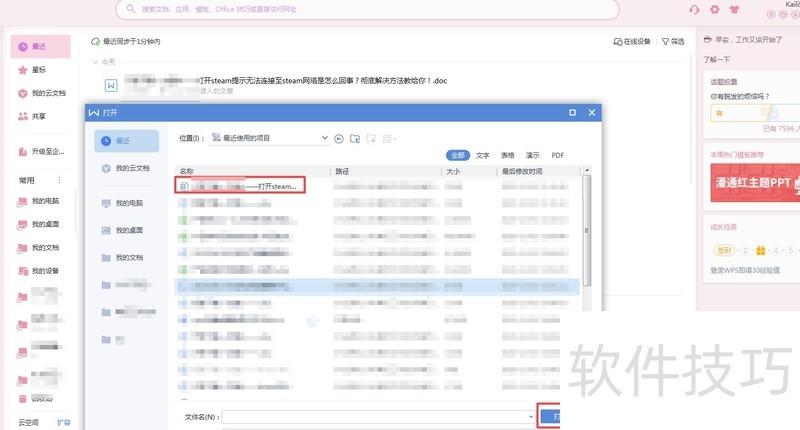Click the document icon beside the steam .doc file
This screenshot has height=430, width=800.
(111, 85)
